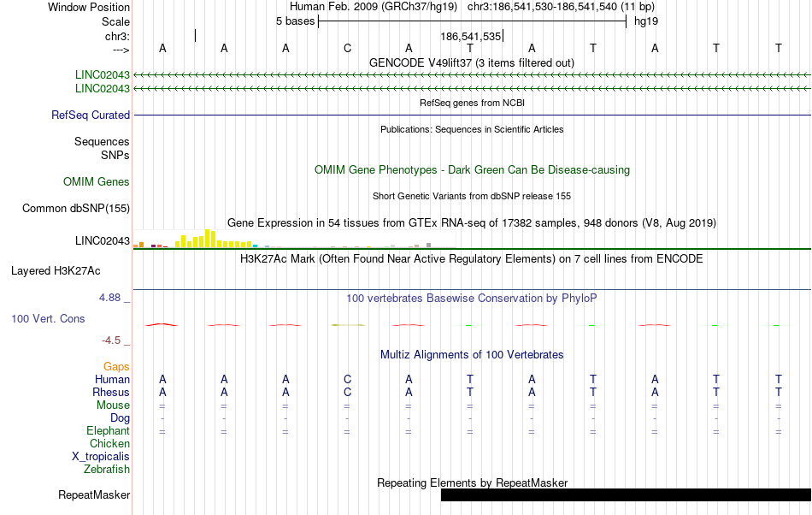
Task: Click the Common dbSNP(155) track label
Action: coord(76,208)
